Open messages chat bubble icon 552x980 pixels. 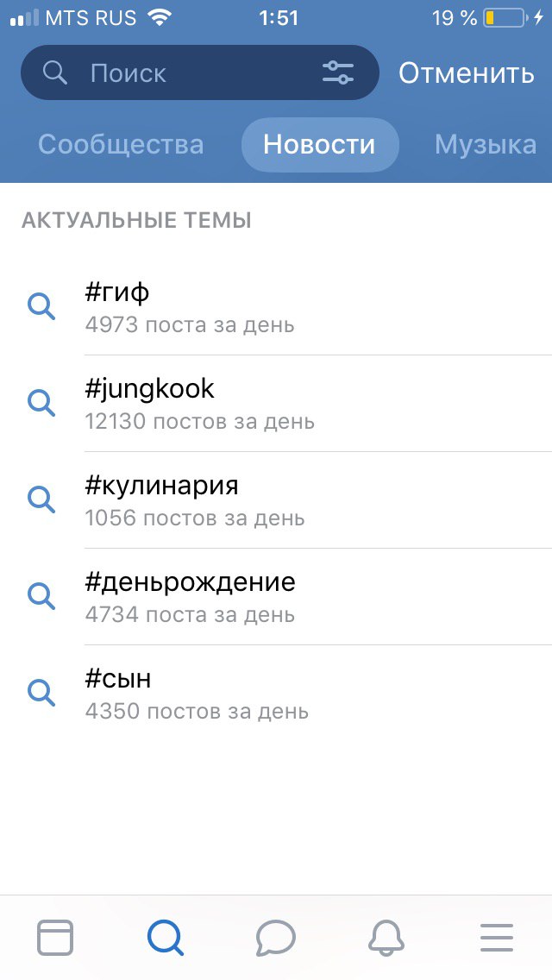point(276,937)
